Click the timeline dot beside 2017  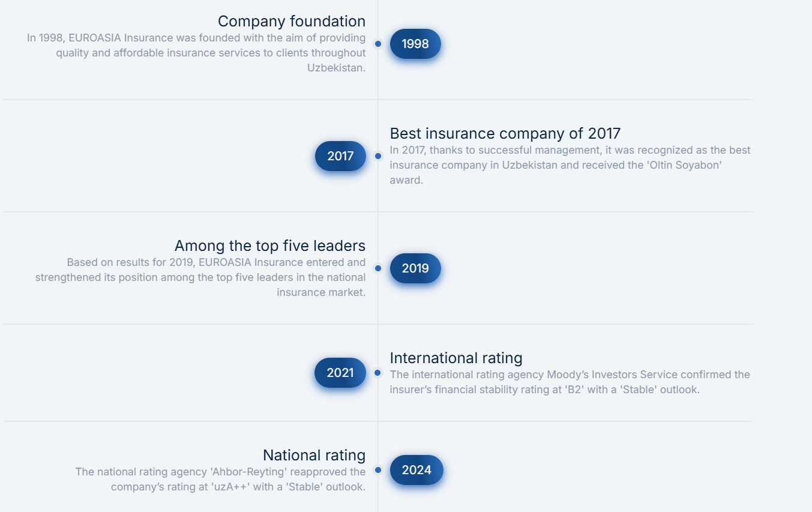378,156
